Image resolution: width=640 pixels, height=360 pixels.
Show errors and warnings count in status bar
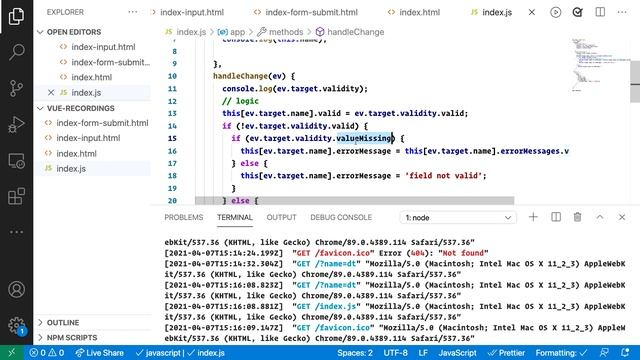click(x=47, y=353)
